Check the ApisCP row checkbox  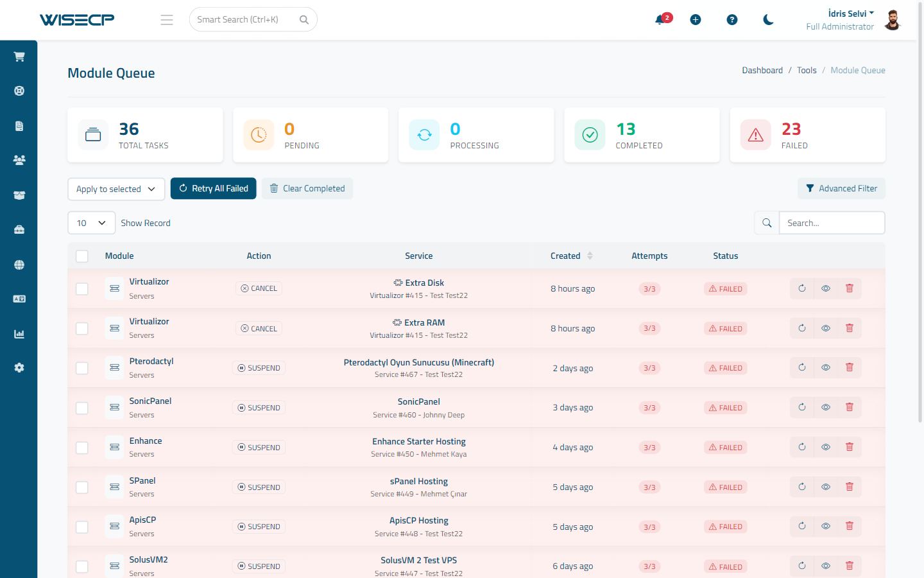(x=82, y=527)
